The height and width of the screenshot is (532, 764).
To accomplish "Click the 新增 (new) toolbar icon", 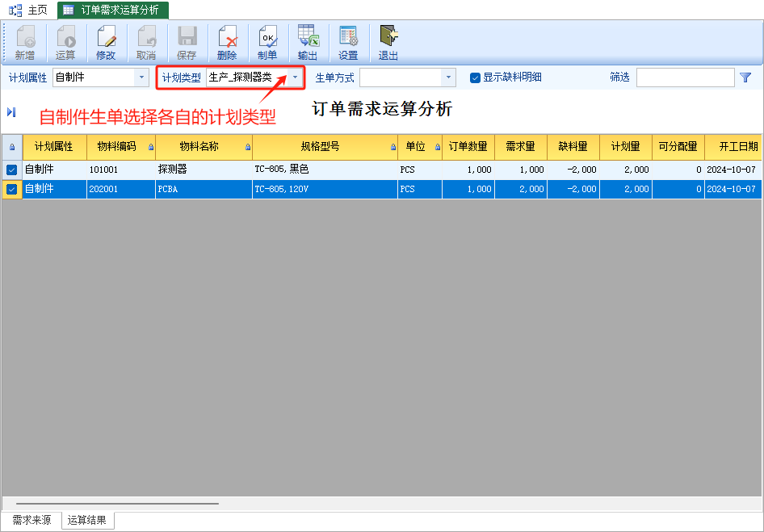I will pos(25,43).
